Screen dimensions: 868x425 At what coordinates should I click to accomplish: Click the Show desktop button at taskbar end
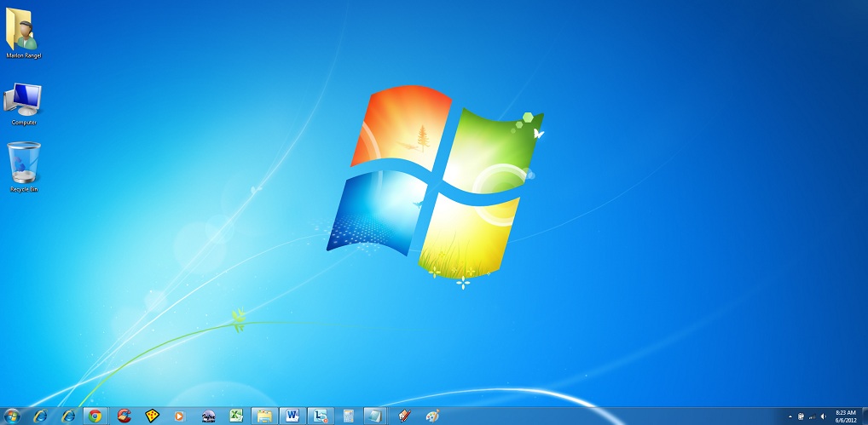864,416
